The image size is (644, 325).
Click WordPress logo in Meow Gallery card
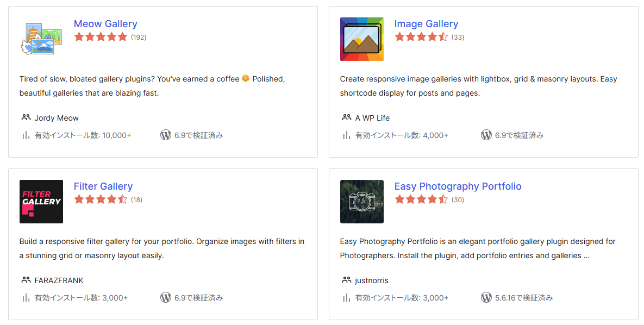pos(166,135)
